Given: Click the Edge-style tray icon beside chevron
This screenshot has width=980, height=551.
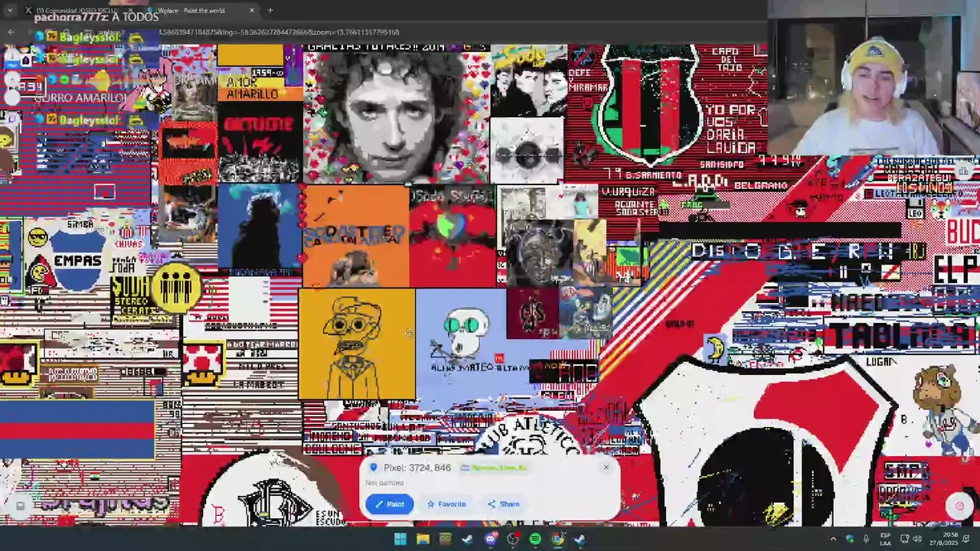Looking at the screenshot, I should click(850, 539).
